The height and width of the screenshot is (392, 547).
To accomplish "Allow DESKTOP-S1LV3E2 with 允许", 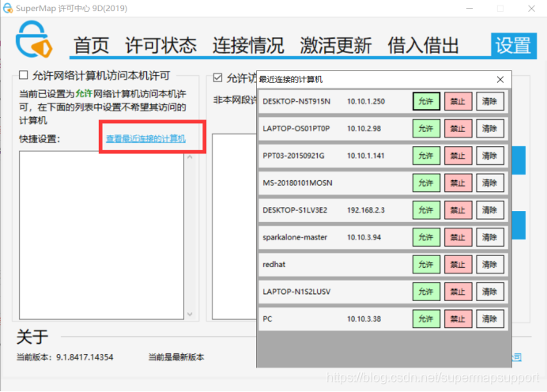I will (426, 210).
